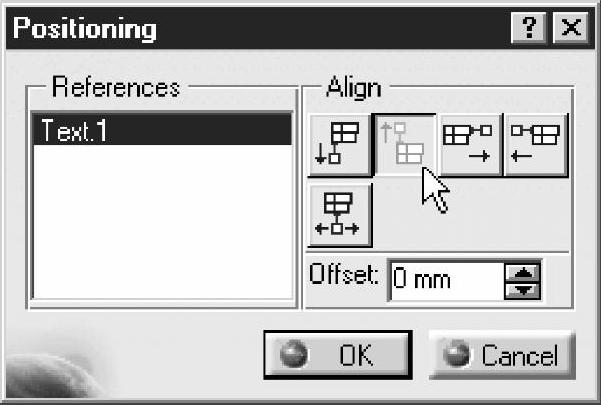
Task: Click the red sphere on Cancel button
Action: pyautogui.click(x=461, y=355)
